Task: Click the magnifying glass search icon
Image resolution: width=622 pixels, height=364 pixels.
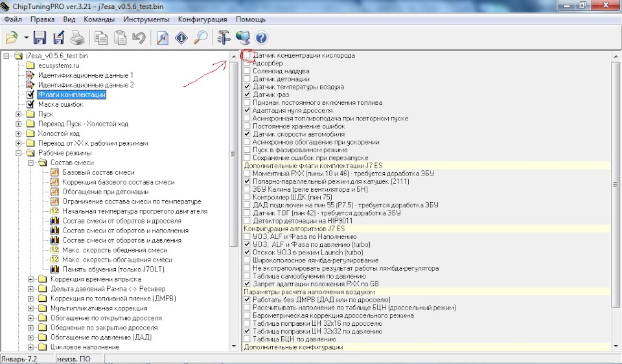Action: coord(201,38)
